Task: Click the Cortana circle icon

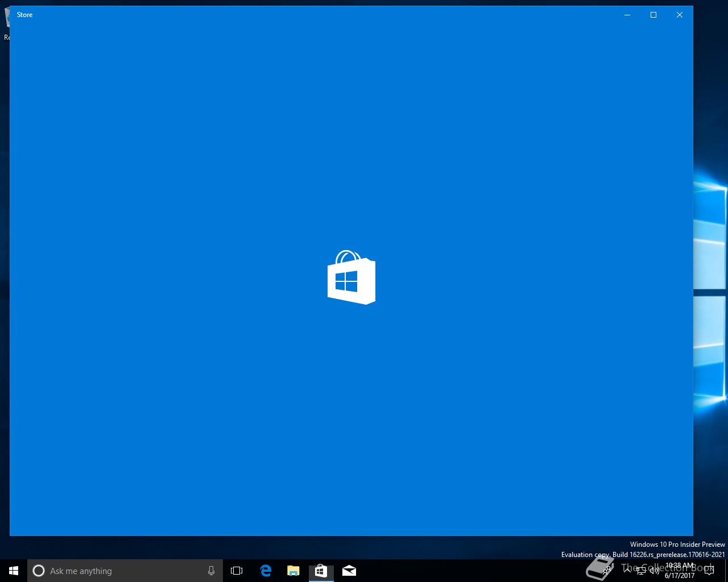Action: click(39, 571)
